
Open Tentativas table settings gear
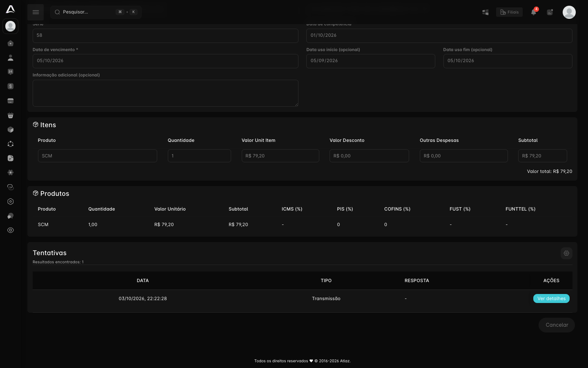(566, 253)
